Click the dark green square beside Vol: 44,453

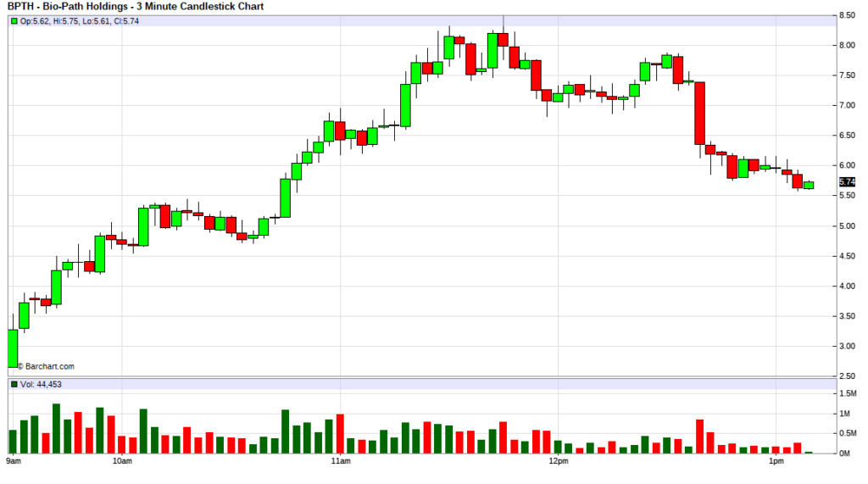tap(14, 385)
